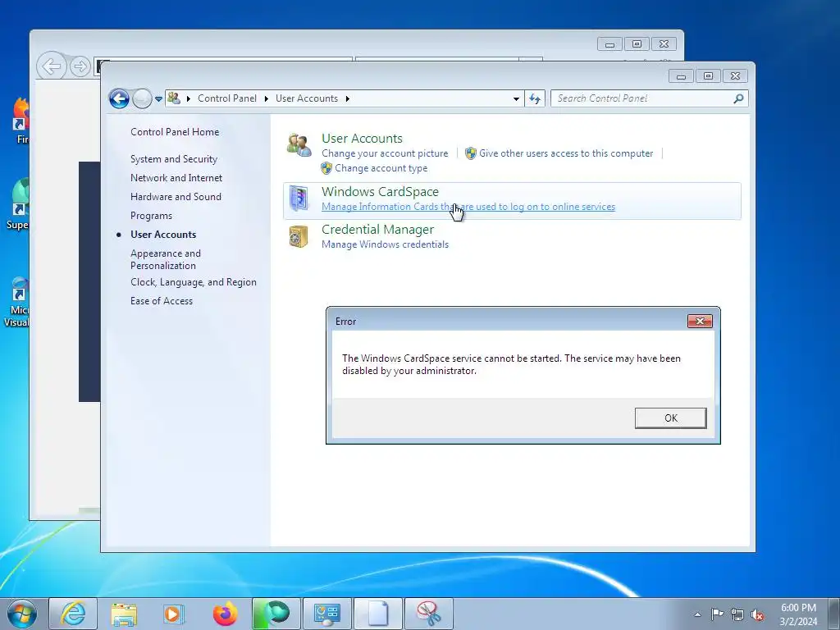
Task: Open System and Security in sidebar
Action: (174, 159)
